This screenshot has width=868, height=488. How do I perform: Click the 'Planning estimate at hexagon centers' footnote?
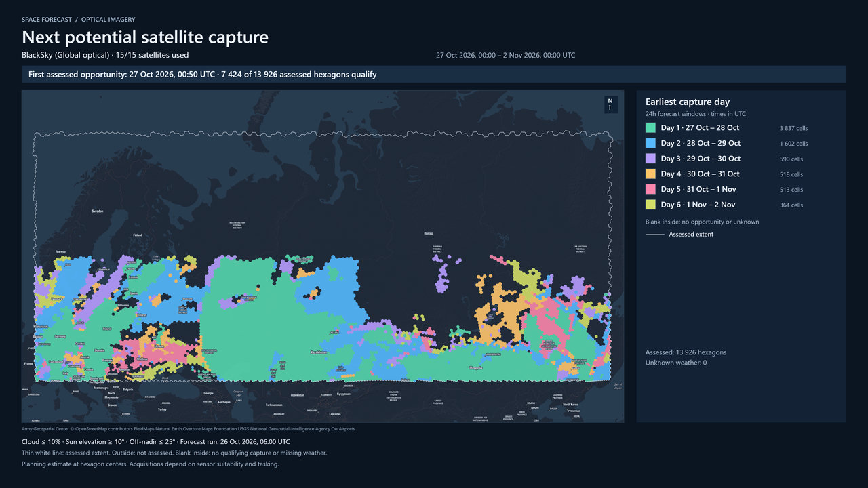(x=150, y=464)
